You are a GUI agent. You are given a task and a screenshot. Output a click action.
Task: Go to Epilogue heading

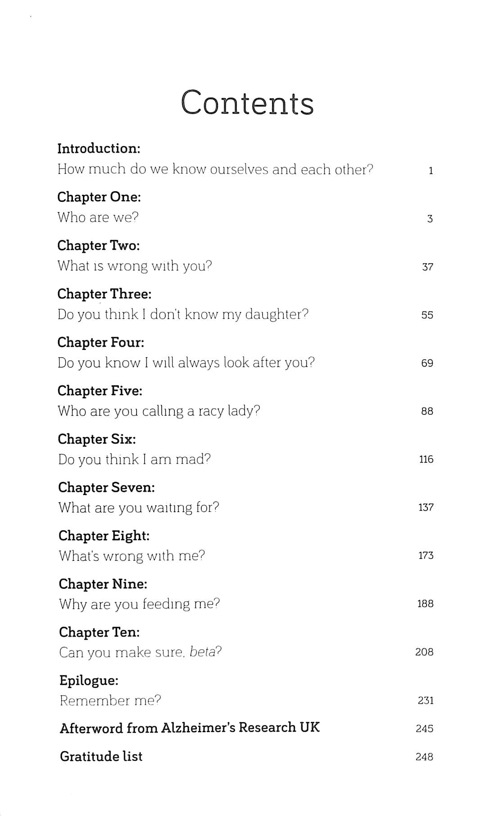click(89, 680)
